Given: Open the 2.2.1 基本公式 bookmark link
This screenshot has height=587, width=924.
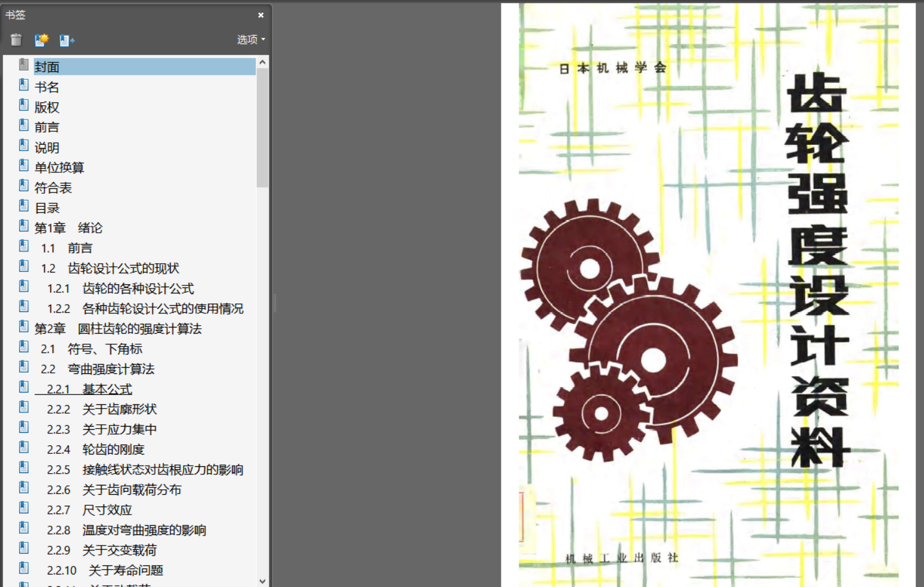Looking at the screenshot, I should pos(89,389).
